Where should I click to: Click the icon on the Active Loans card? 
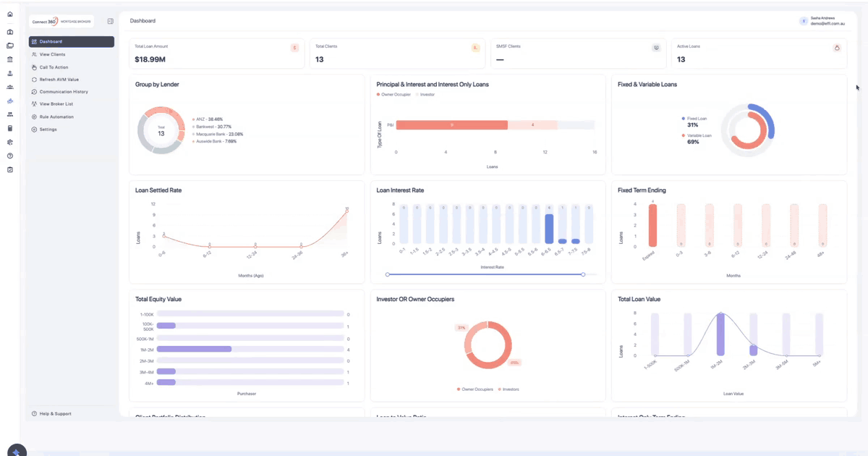837,48
